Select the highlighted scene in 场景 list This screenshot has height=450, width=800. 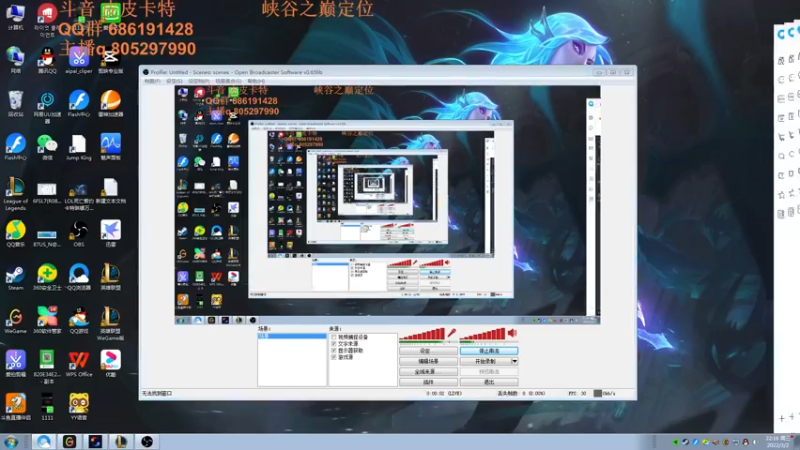pos(292,336)
